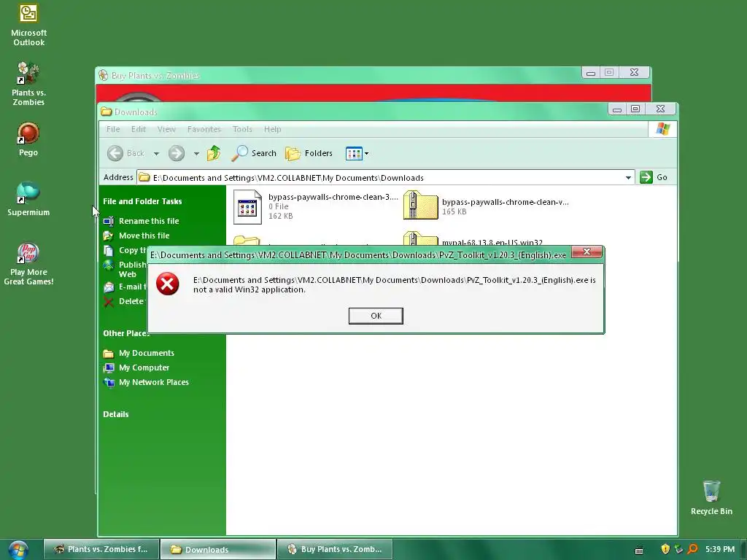Collapse the Other Places section
The image size is (747, 560).
pyautogui.click(x=125, y=333)
